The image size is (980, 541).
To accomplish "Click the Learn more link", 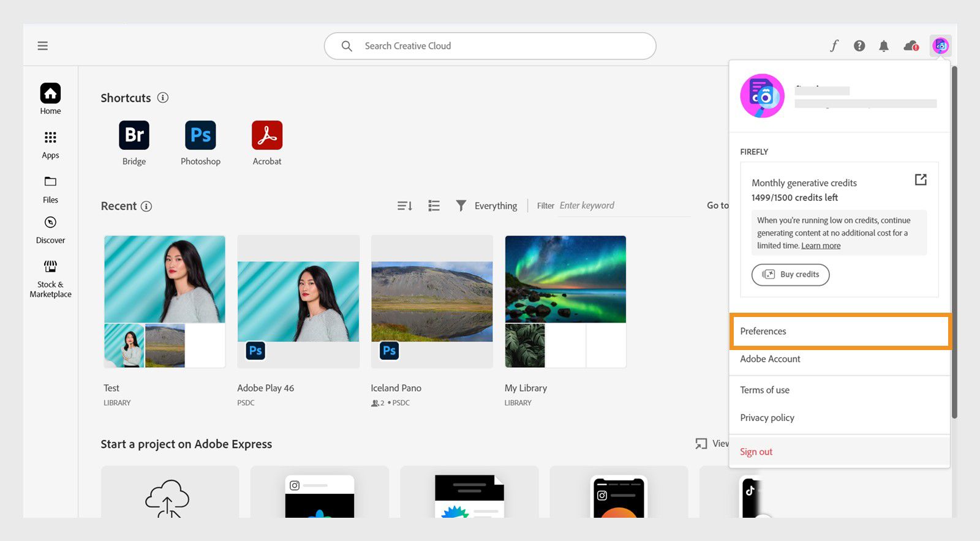I will pos(821,245).
